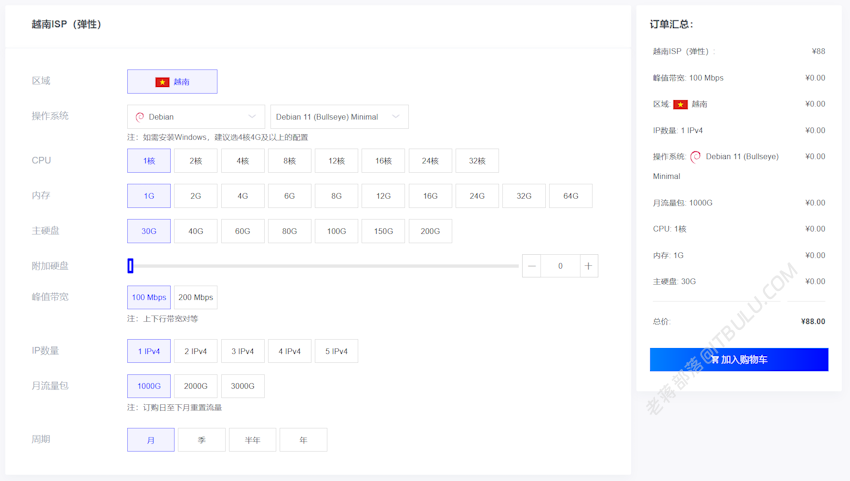Choose 16核 CPU option
Screen dimensions: 850x481
click(383, 161)
